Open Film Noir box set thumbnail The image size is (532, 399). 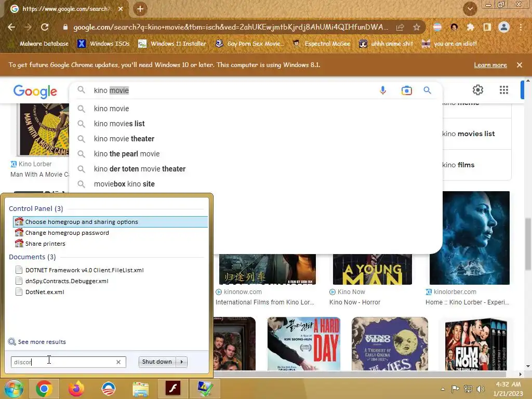(x=476, y=344)
